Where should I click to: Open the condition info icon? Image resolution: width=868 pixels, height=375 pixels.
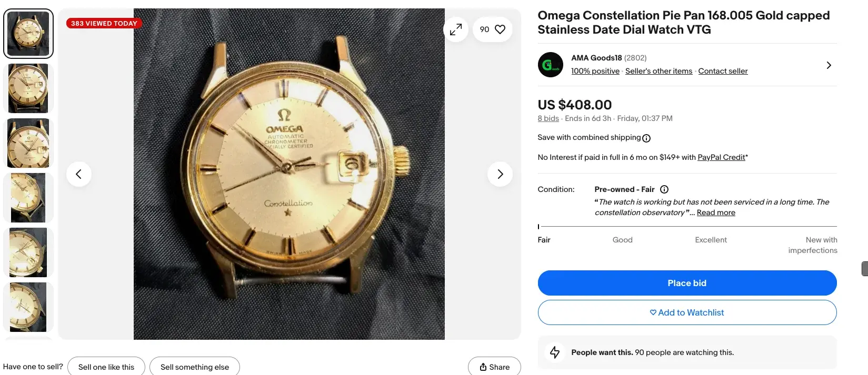664,189
